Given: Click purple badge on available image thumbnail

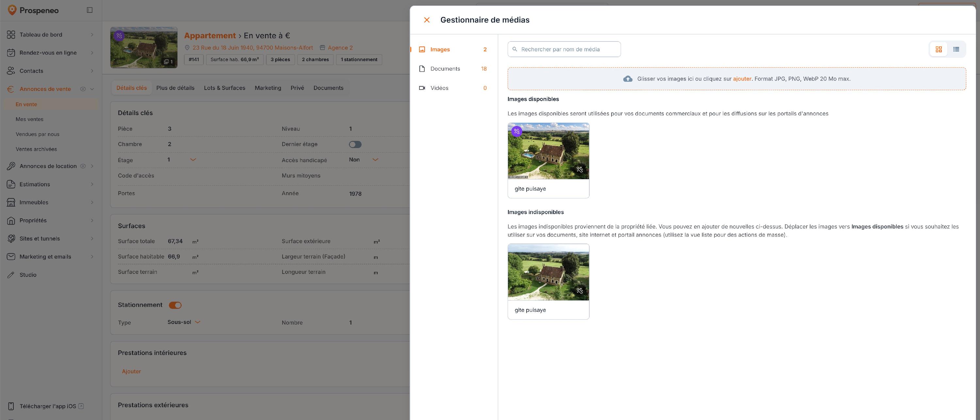Looking at the screenshot, I should 517,131.
